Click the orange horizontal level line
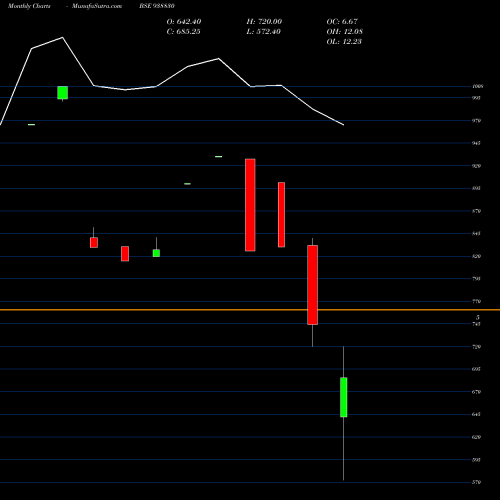 (x=250, y=310)
